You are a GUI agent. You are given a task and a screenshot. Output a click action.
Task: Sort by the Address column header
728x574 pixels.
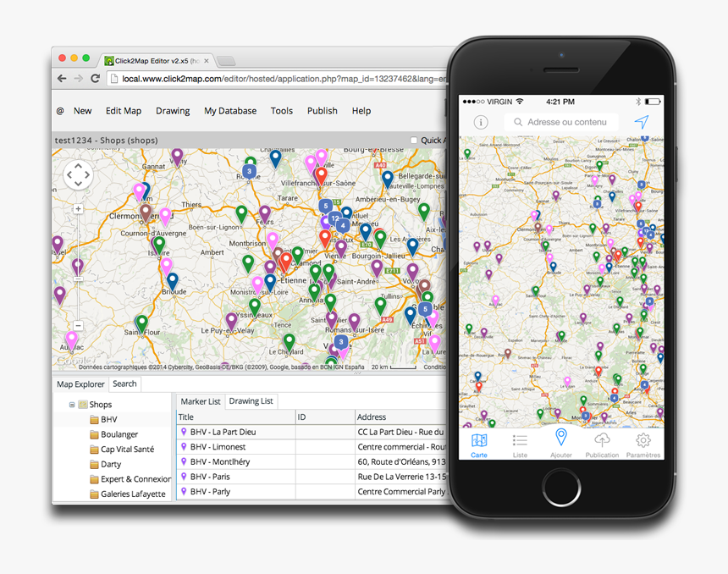tap(400, 417)
